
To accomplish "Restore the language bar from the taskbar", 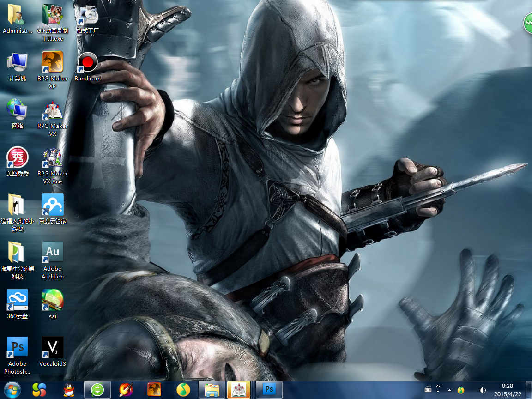I will coord(438,387).
